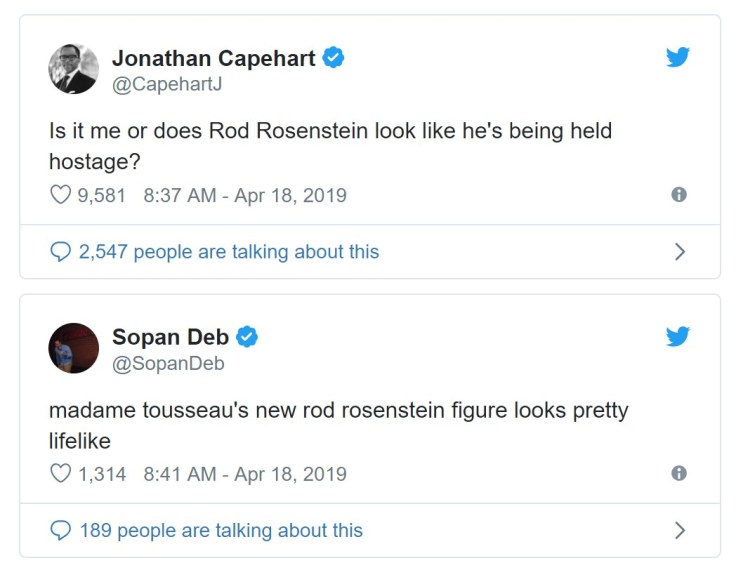Click the 8:37 AM - Apr 18, 2019 timestamp
The height and width of the screenshot is (570, 736).
click(245, 195)
